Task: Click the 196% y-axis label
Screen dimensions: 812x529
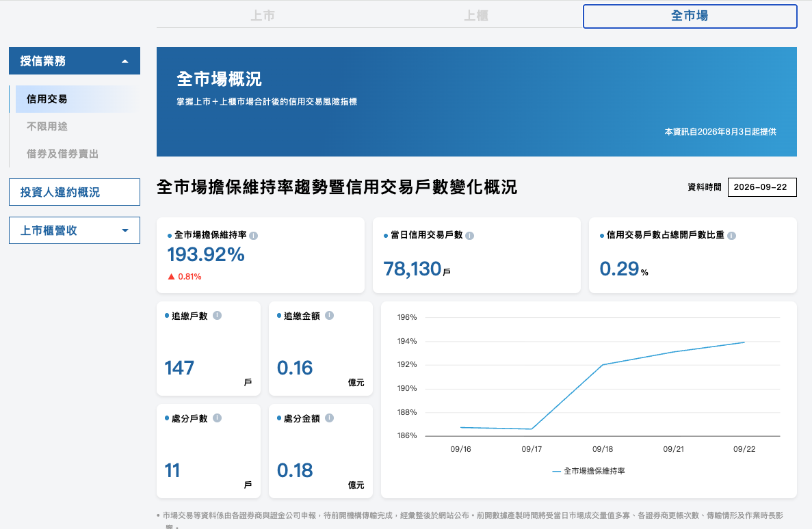Action: 407,317
